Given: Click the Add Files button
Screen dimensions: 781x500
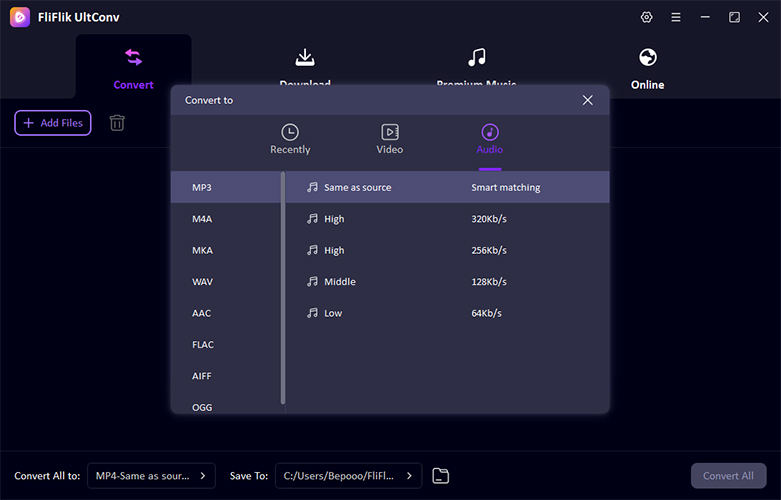Looking at the screenshot, I should coord(53,123).
